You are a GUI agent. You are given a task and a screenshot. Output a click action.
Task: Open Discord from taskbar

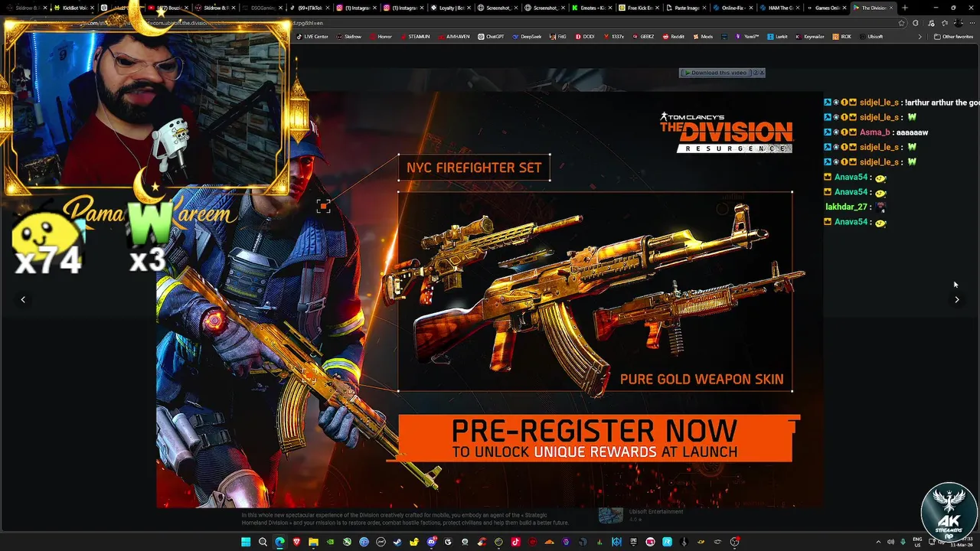[431, 542]
